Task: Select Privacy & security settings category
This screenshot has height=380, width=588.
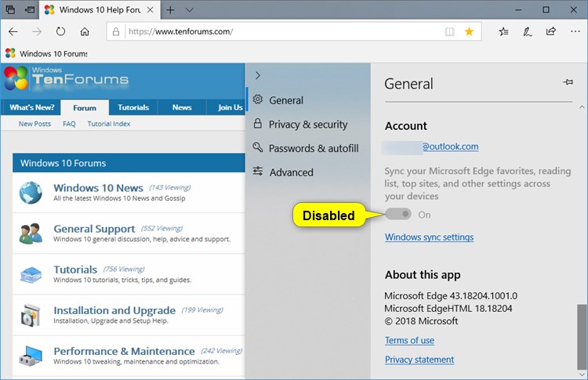Action: pyautogui.click(x=308, y=125)
